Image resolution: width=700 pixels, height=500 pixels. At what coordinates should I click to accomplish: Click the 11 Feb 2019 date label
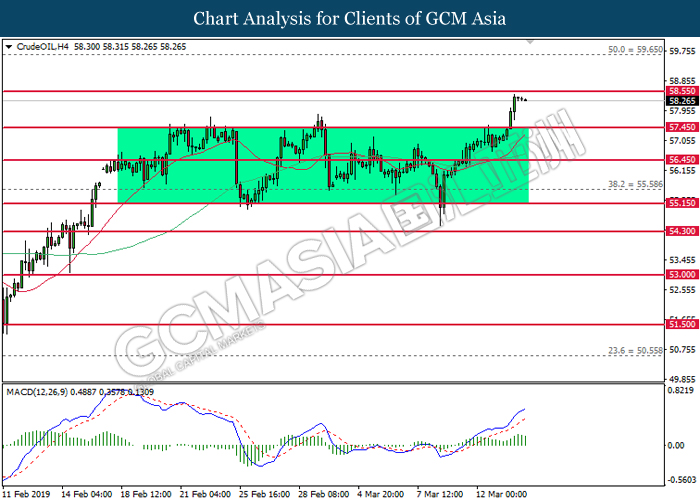27,494
